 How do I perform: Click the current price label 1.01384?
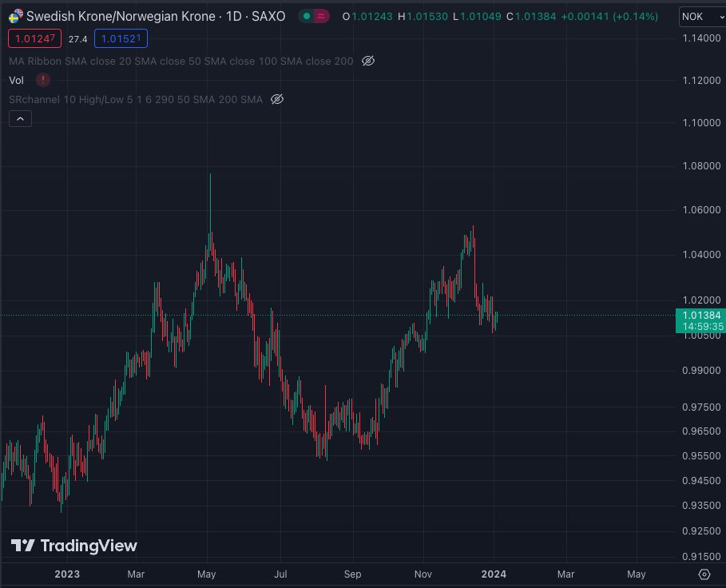(702, 316)
